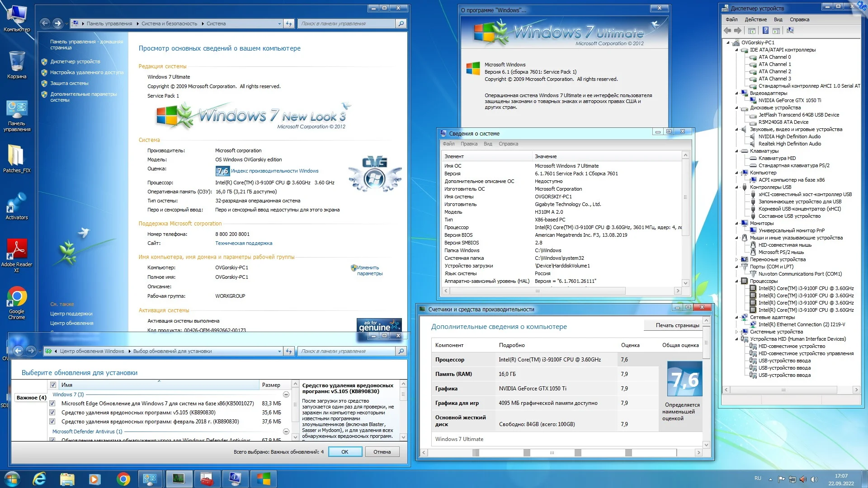Click the Техническая поддержка link

pos(244,243)
